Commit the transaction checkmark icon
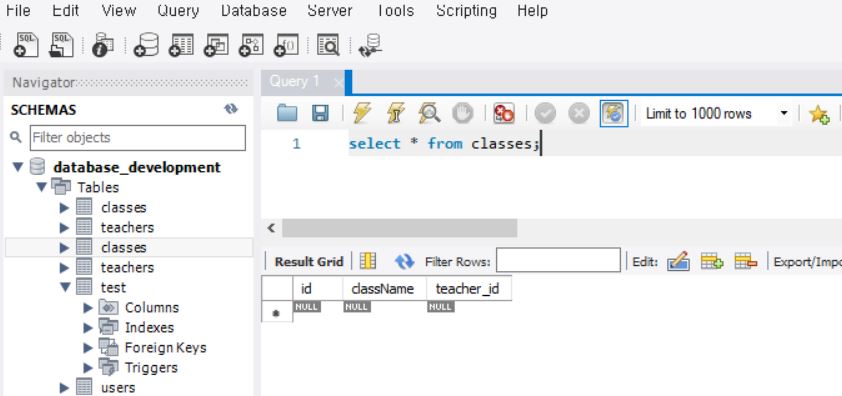 click(x=545, y=113)
